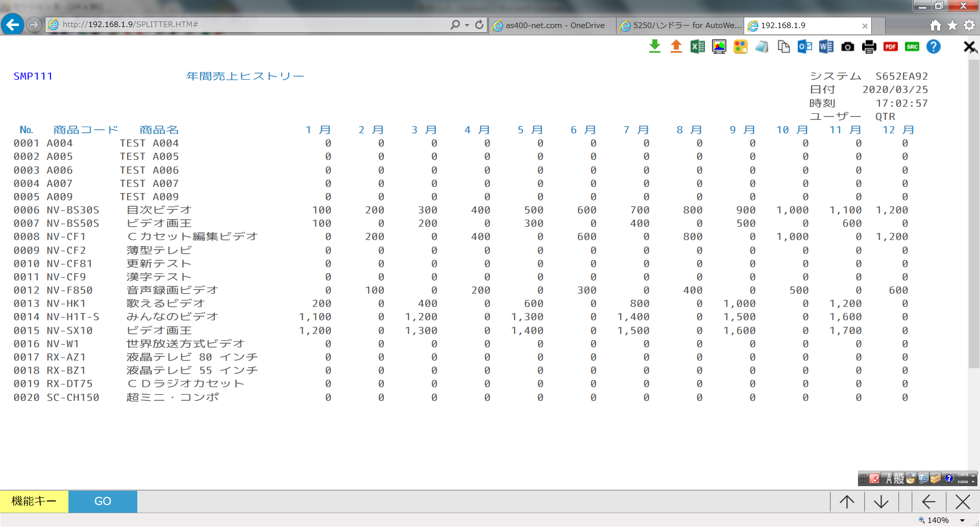Open the Word export icon
The image size is (980, 527).
(x=826, y=47)
